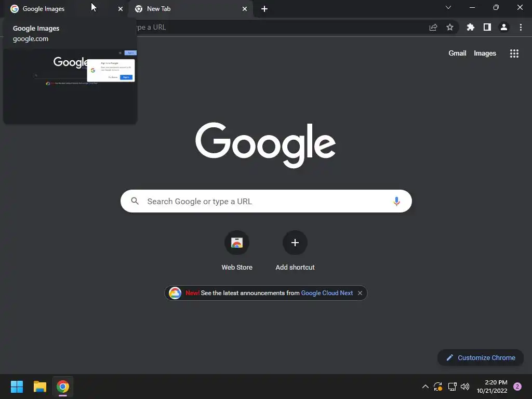Open the tab search dropdown arrow
The image size is (532, 399).
click(448, 7)
